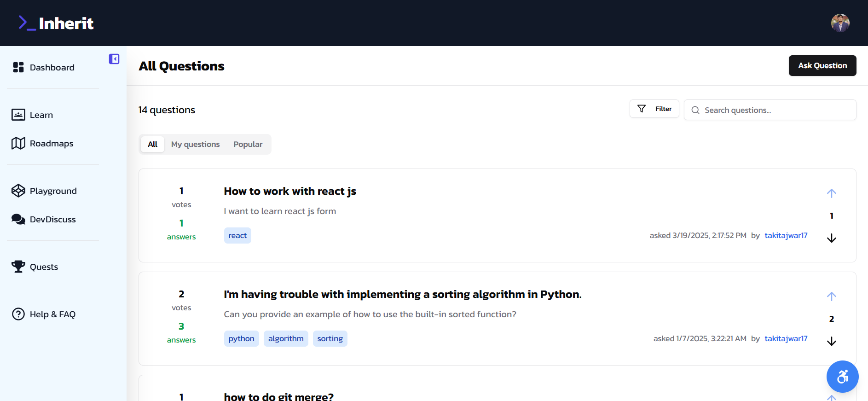Click the Inherit logo
The image size is (868, 401).
[56, 23]
